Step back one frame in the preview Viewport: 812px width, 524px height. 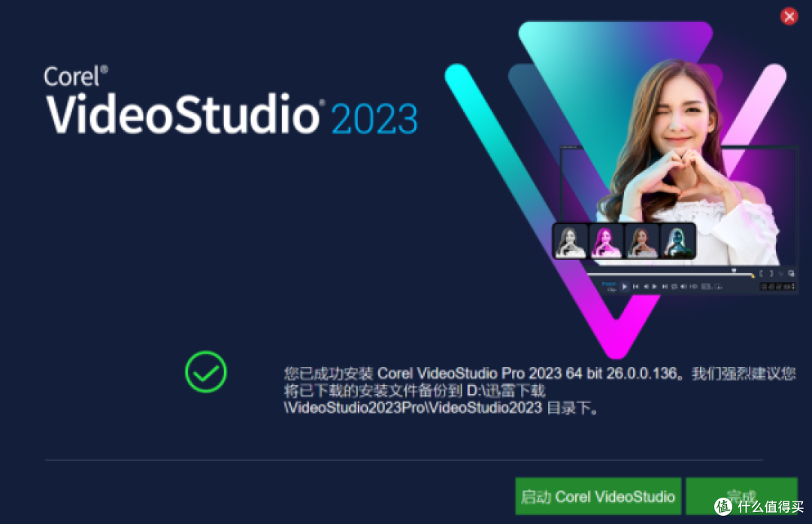[647, 286]
